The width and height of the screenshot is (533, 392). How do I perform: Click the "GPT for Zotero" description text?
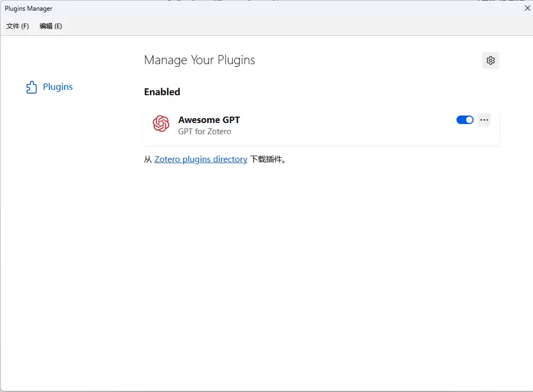coord(204,132)
